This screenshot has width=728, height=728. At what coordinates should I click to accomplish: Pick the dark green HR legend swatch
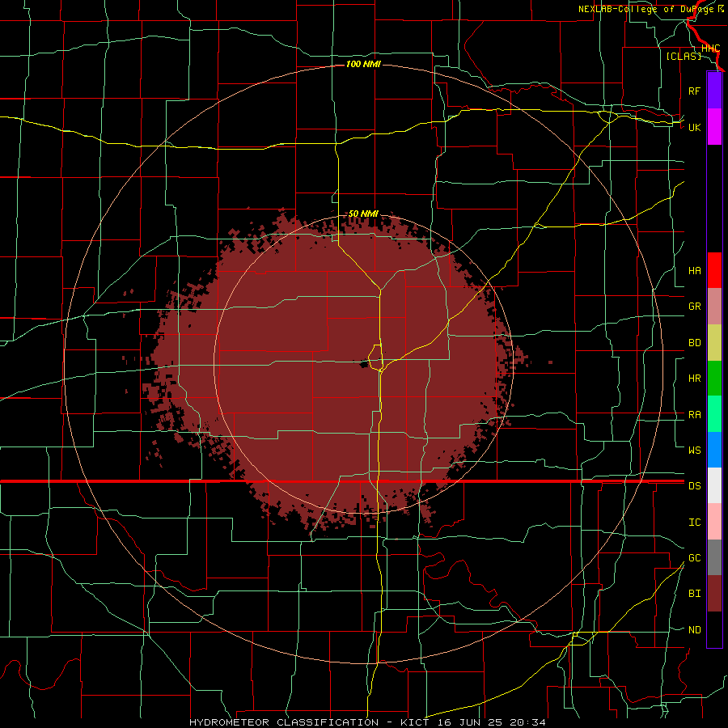pyautogui.click(x=714, y=379)
